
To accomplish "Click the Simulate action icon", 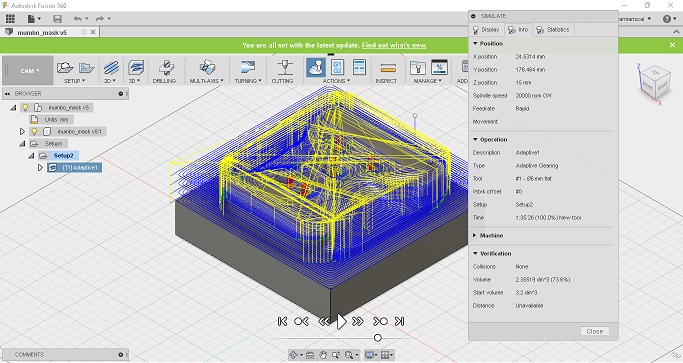I will point(315,68).
